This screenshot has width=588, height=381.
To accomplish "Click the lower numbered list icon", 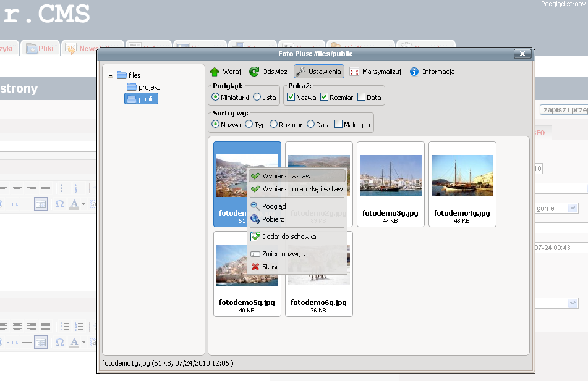I will point(79,326).
